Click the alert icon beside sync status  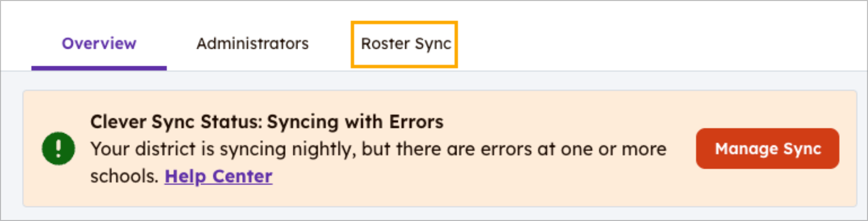[x=58, y=149]
